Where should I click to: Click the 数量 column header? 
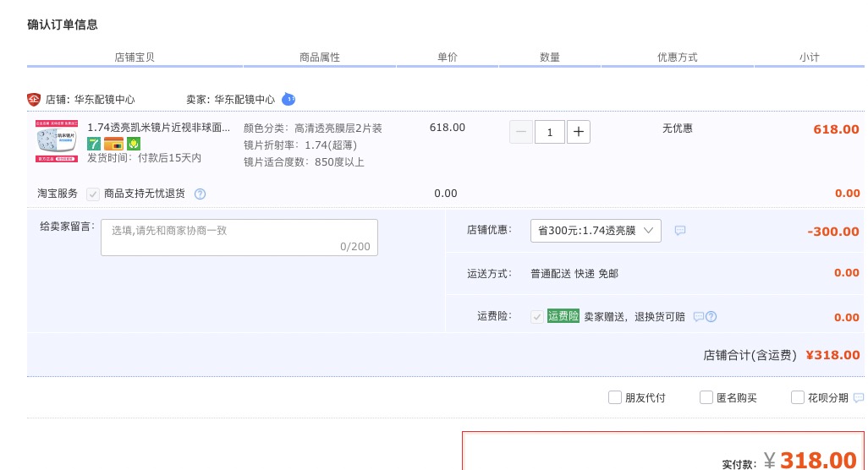pos(550,57)
